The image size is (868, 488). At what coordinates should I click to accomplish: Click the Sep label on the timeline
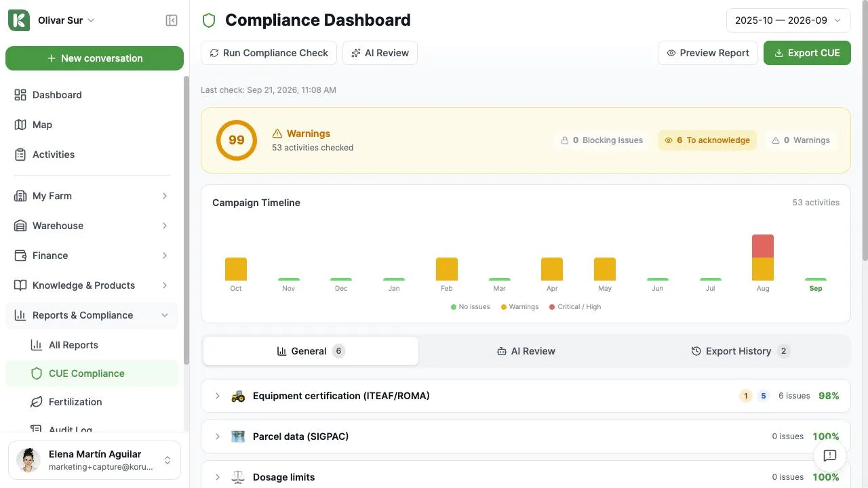816,289
